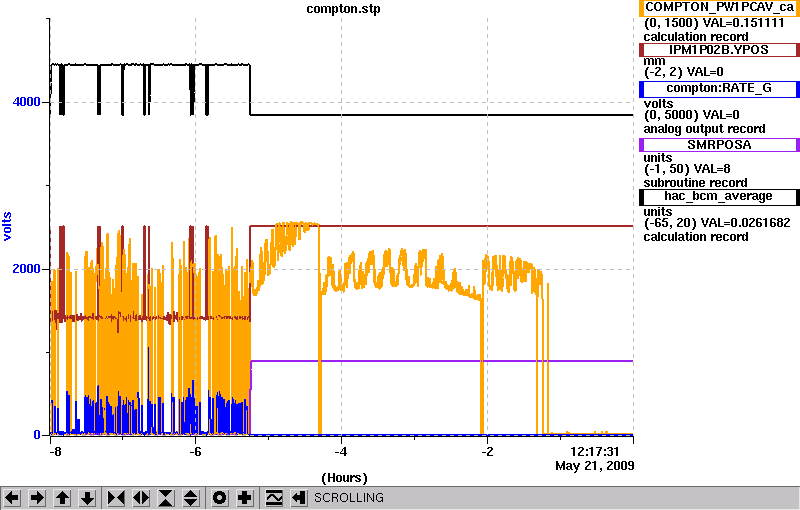Select the compton:RATE_G curve in the legend
Viewport: 800px width, 510px height.
point(719,89)
